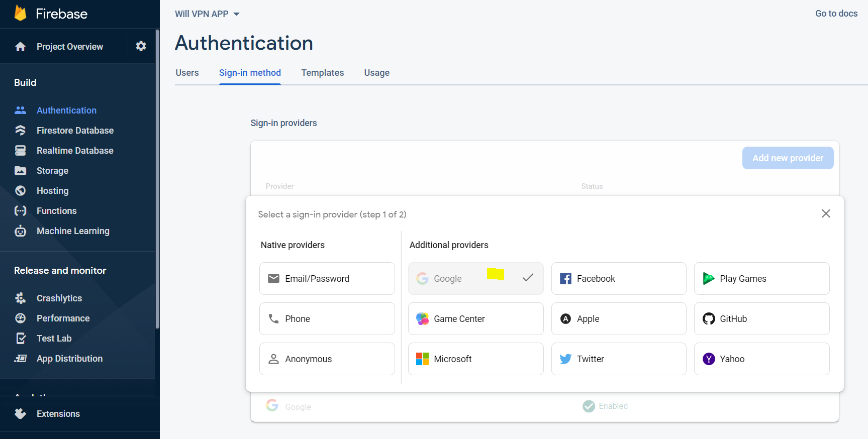868x439 pixels.
Task: Click the Email/Password envelope icon
Action: point(273,278)
